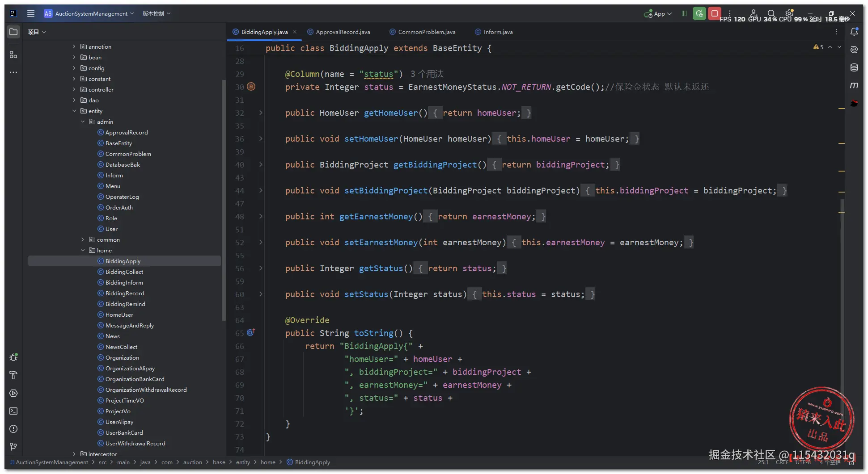Collapse the home folder
This screenshot has height=474, width=868.
83,250
